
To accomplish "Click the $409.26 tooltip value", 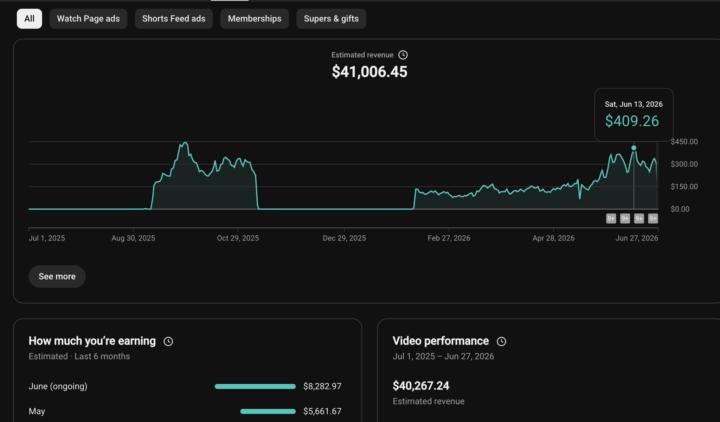I will 632,121.
